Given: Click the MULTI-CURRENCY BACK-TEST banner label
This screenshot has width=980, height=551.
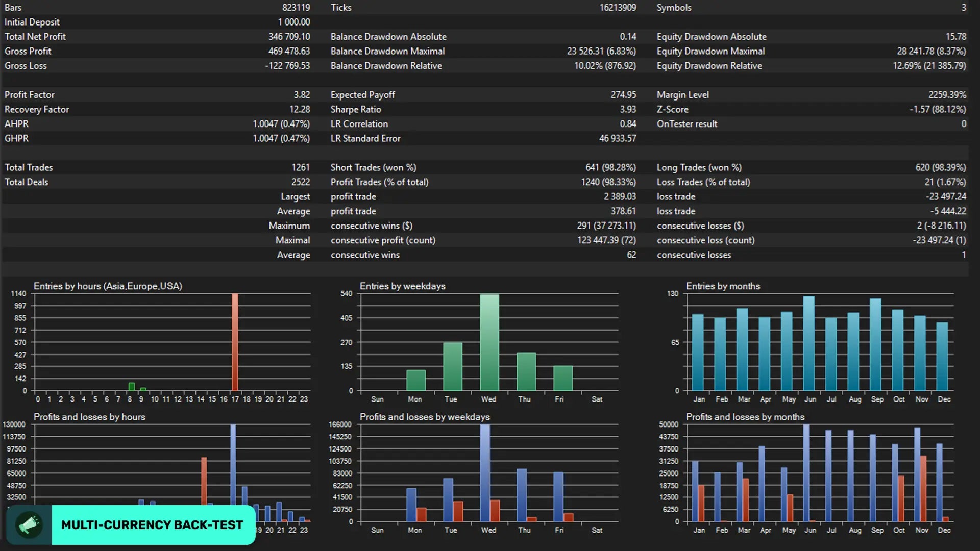Looking at the screenshot, I should point(152,525).
